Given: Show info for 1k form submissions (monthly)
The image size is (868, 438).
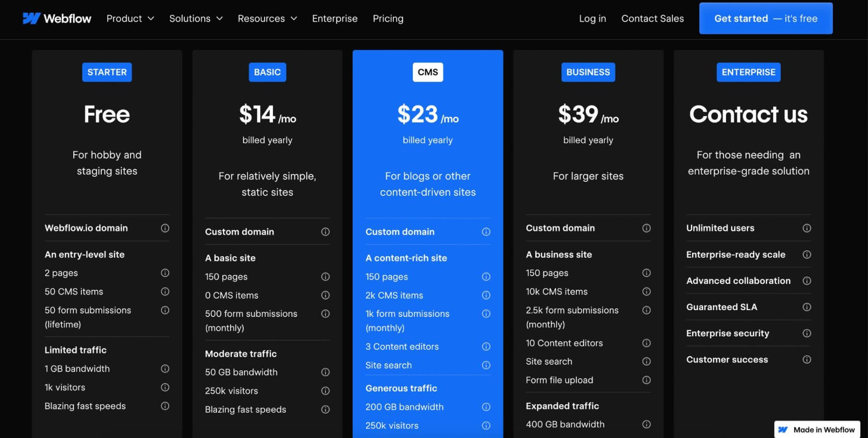Looking at the screenshot, I should click(x=486, y=314).
